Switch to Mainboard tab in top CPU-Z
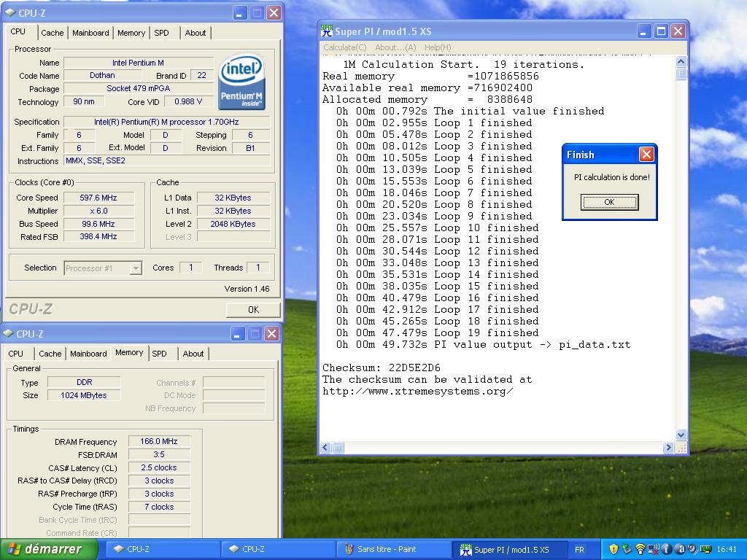 pos(90,33)
